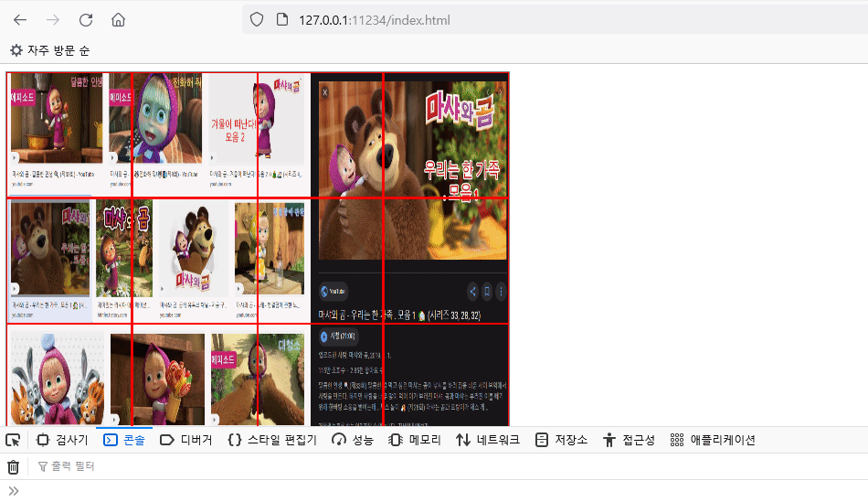This screenshot has height=502, width=868.
Task: Open the large Masha and bear preview image
Action: 412,171
